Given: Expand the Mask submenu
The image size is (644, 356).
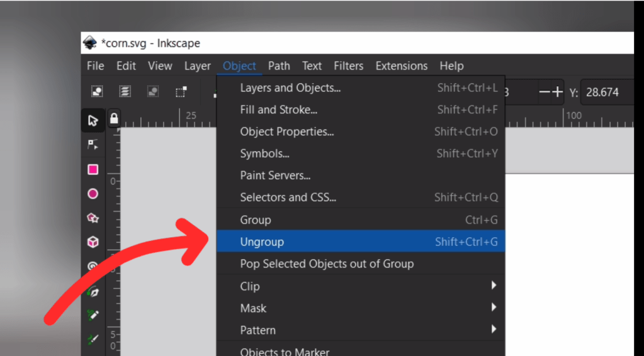Looking at the screenshot, I should tap(361, 308).
